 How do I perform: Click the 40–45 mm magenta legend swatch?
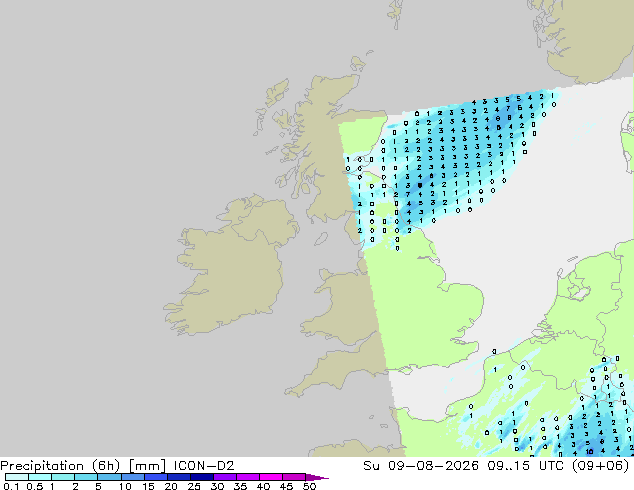click(271, 477)
